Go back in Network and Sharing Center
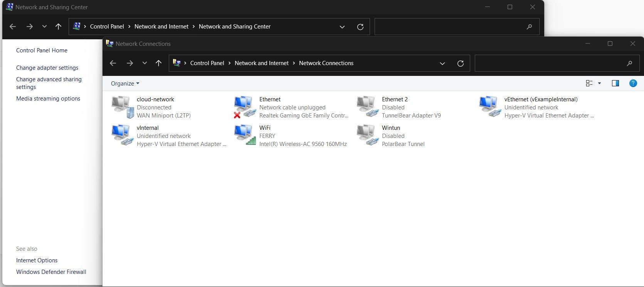Viewport: 644px width, 287px height. [13, 27]
